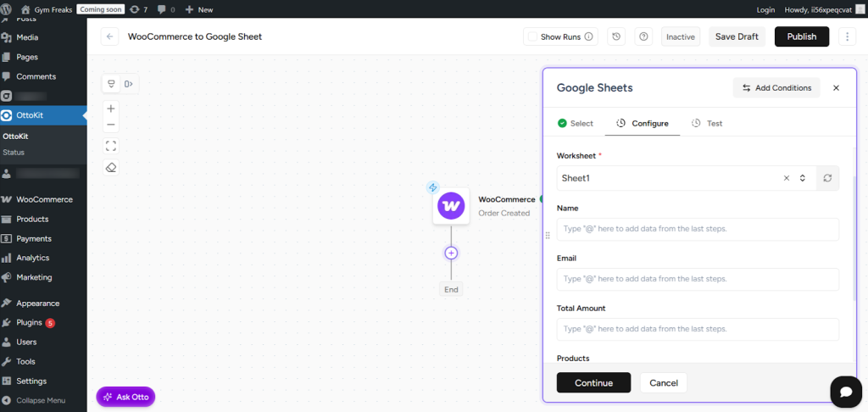Image resolution: width=868 pixels, height=412 pixels.
Task: Open WooCommerce in the sidebar menu
Action: (x=44, y=199)
